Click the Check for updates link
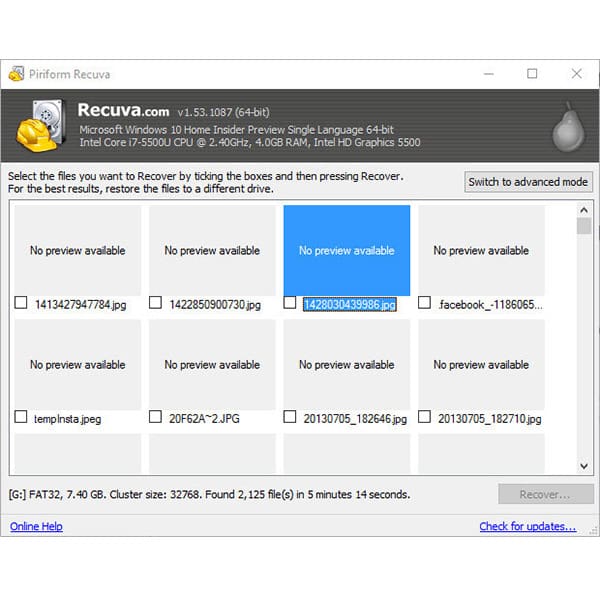The width and height of the screenshot is (600, 600). (527, 526)
